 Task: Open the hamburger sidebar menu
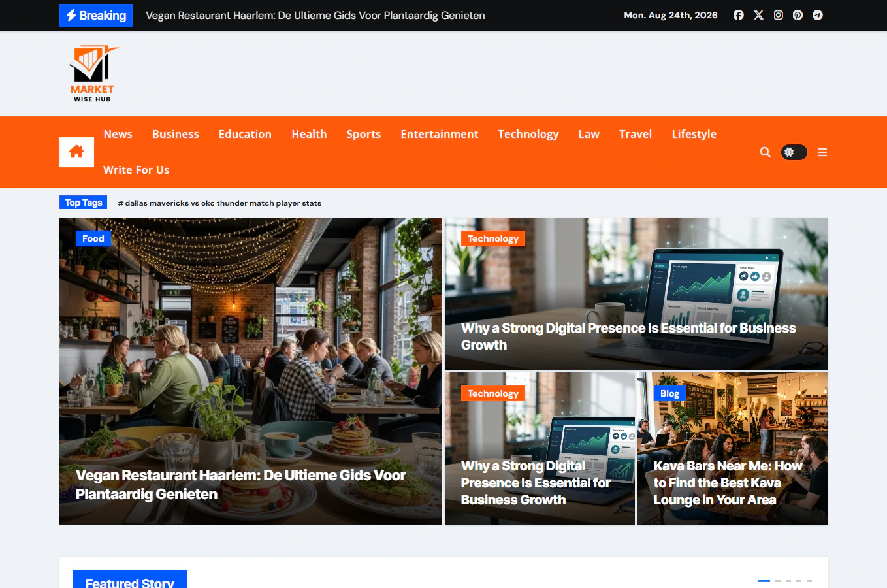coord(822,152)
